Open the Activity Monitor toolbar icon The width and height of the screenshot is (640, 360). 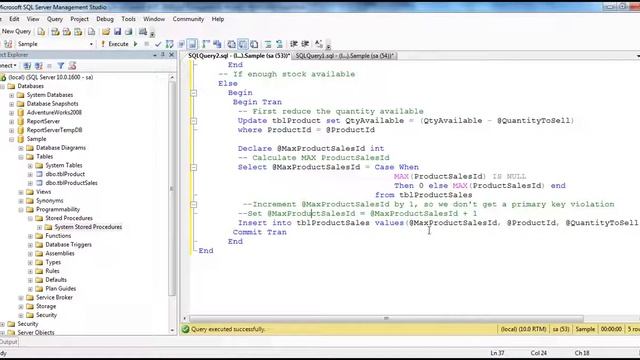click(142, 31)
